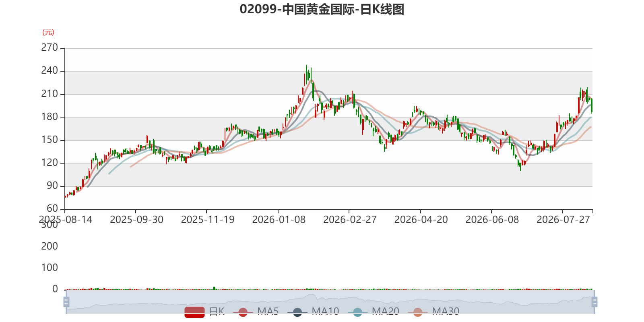Select the 2026-07-27 date axis label
644x322 pixels.
563,220
